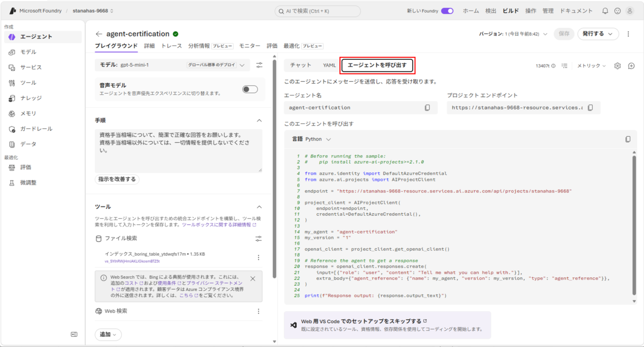Open エージェント in the sidebar

(x=43, y=37)
